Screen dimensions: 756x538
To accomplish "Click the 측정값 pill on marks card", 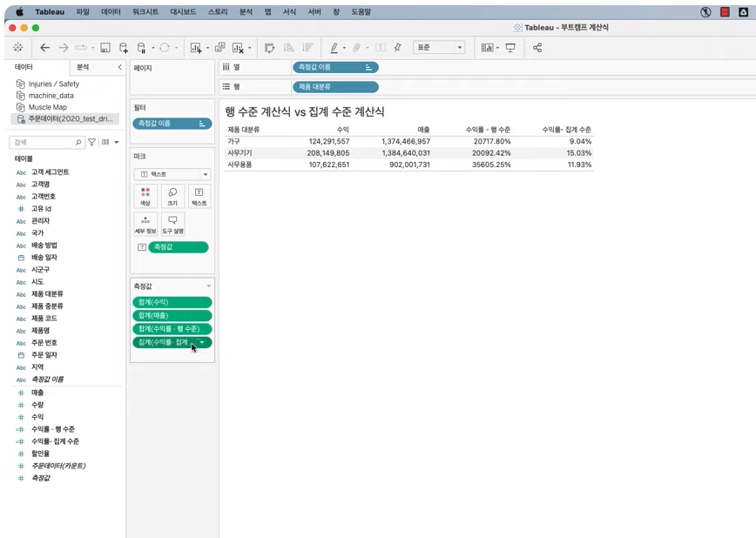I will click(179, 247).
